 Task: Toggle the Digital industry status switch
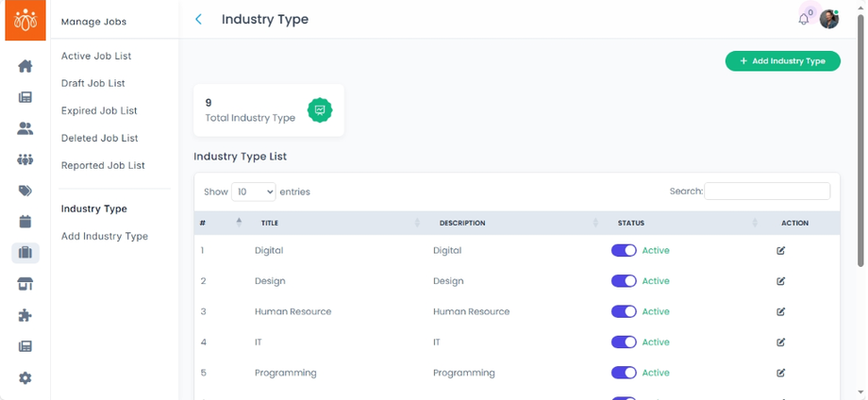pyautogui.click(x=624, y=251)
